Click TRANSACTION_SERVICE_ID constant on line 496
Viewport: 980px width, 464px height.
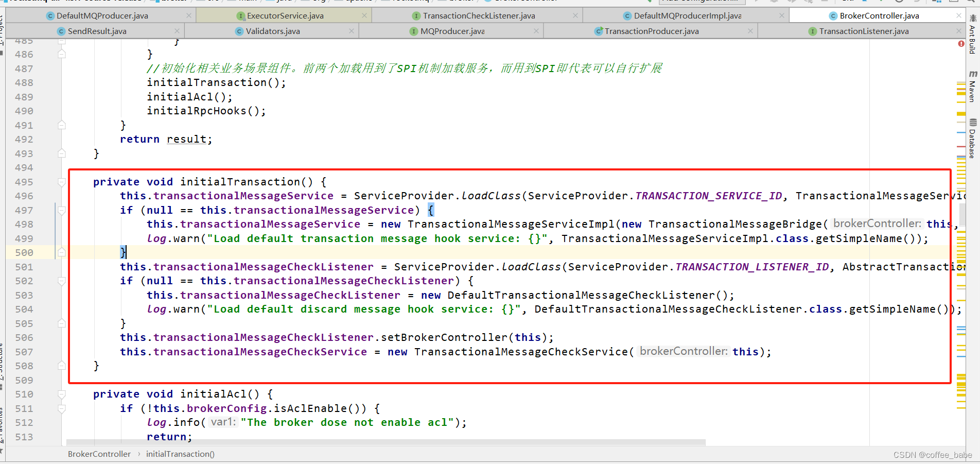(709, 196)
